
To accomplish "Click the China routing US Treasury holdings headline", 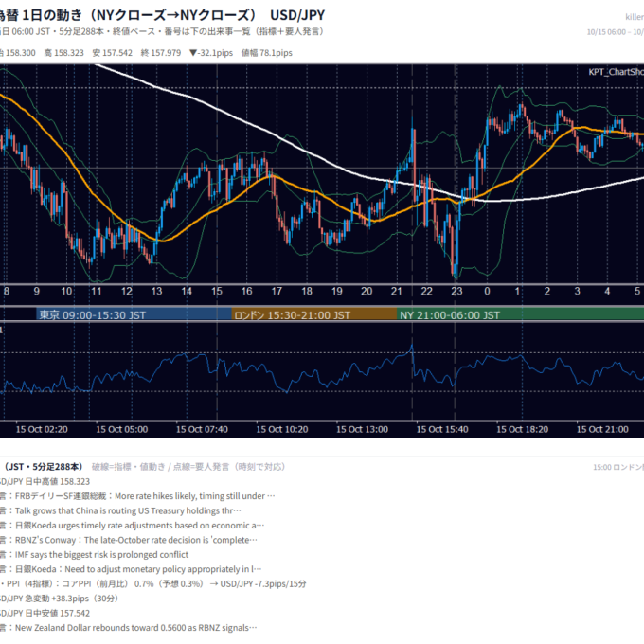I will 121,510.
